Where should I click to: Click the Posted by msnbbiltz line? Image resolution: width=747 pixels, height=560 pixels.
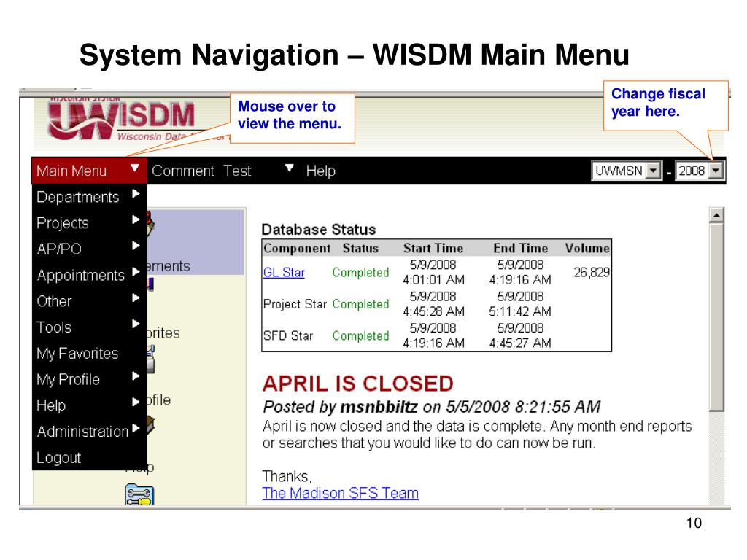coord(432,407)
